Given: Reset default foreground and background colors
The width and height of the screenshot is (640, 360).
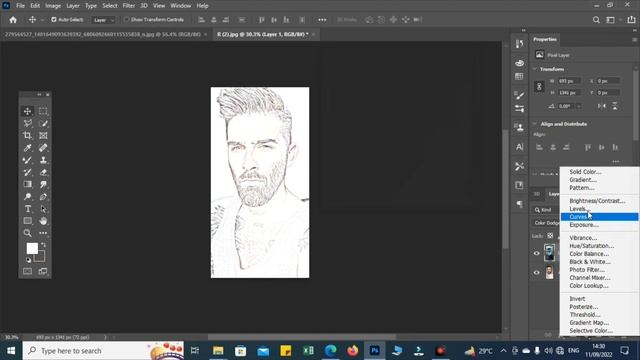Looking at the screenshot, I should (x=28, y=260).
